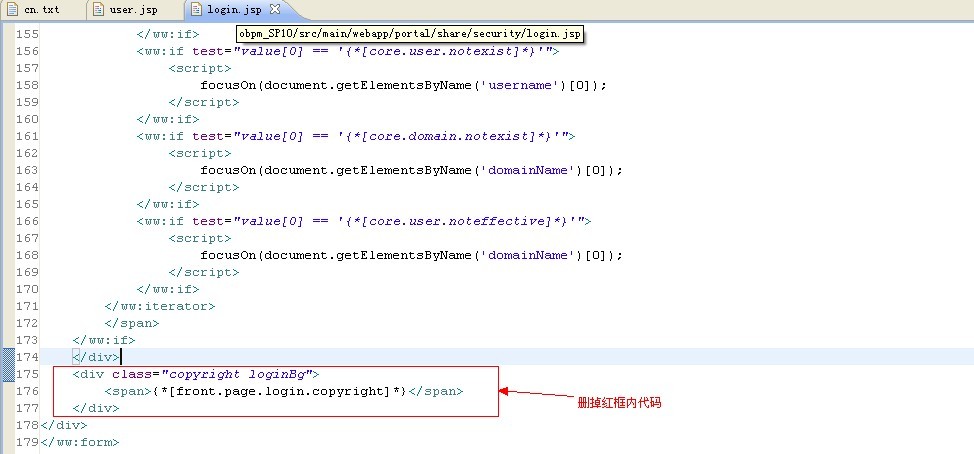
Task: Click focusOn 'username' call on line 158
Action: 403,85
